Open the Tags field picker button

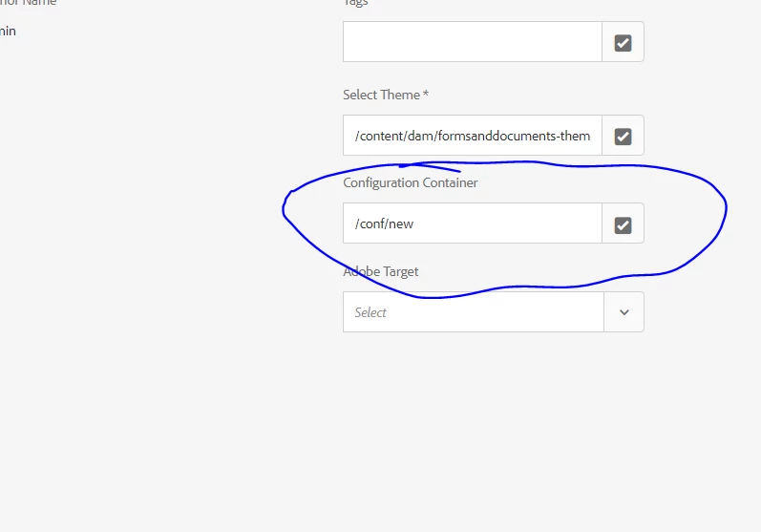tap(624, 42)
